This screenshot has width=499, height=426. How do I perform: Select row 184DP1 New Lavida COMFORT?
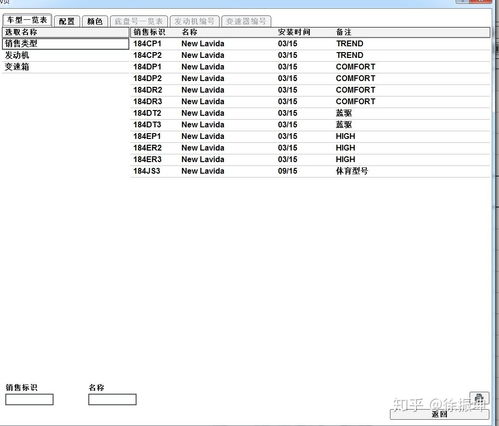[310, 67]
